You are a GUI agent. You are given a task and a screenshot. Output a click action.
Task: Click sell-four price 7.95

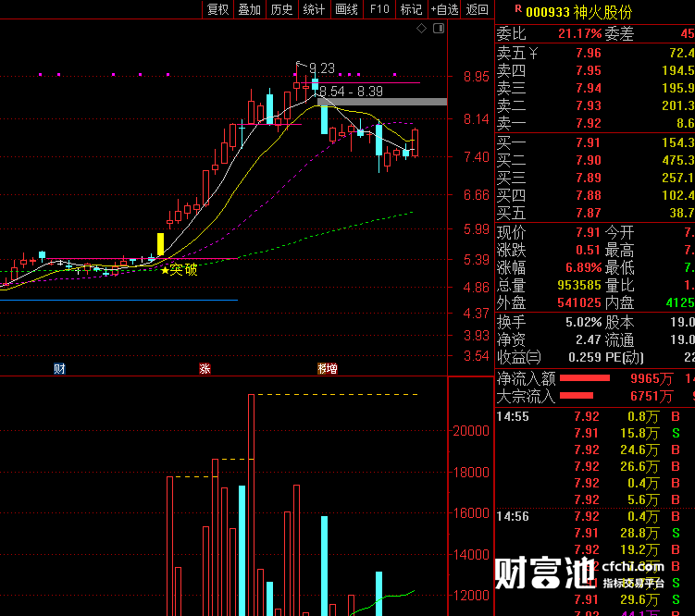[x=589, y=70]
